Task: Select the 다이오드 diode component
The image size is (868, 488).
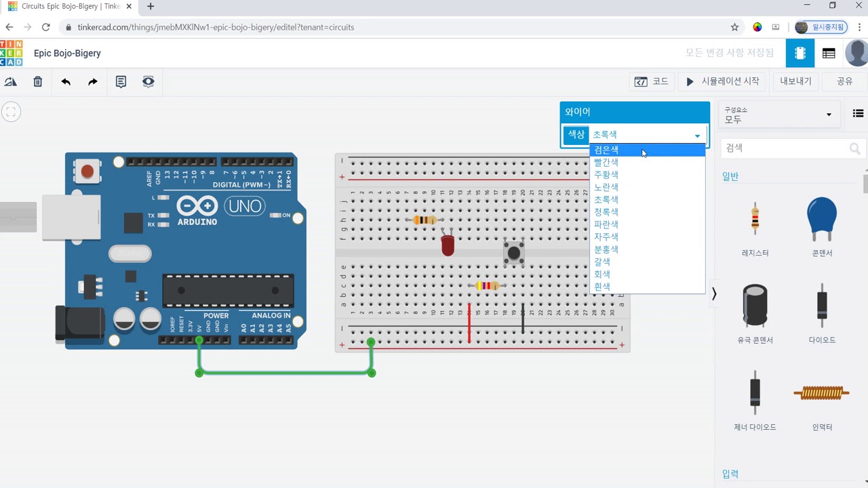Action: 822,314
